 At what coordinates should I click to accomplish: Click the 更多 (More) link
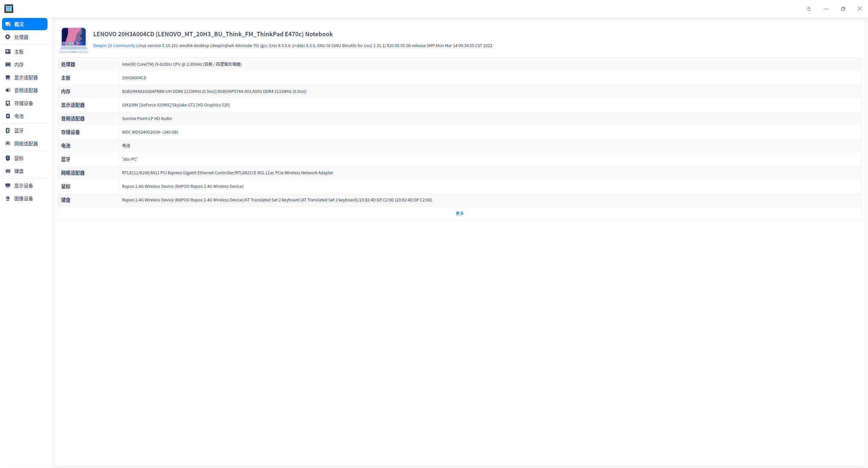point(459,213)
